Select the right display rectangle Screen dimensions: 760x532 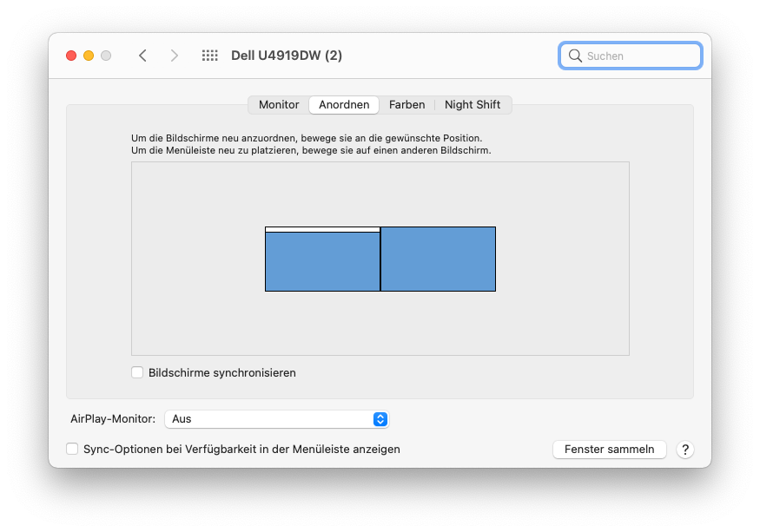(x=438, y=259)
